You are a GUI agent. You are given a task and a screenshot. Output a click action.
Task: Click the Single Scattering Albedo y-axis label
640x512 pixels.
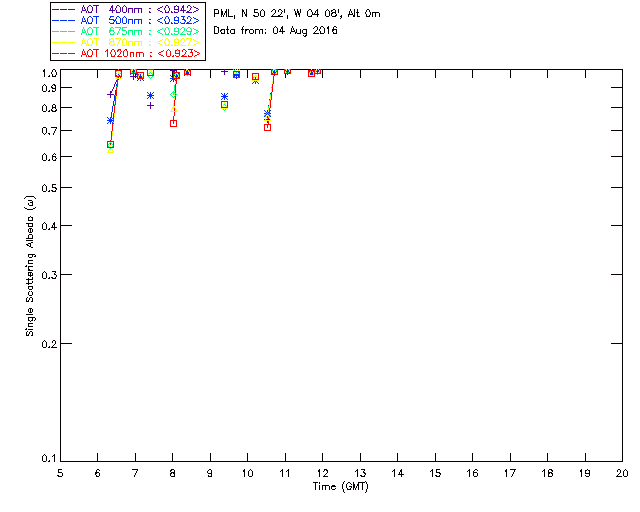[x=30, y=265]
